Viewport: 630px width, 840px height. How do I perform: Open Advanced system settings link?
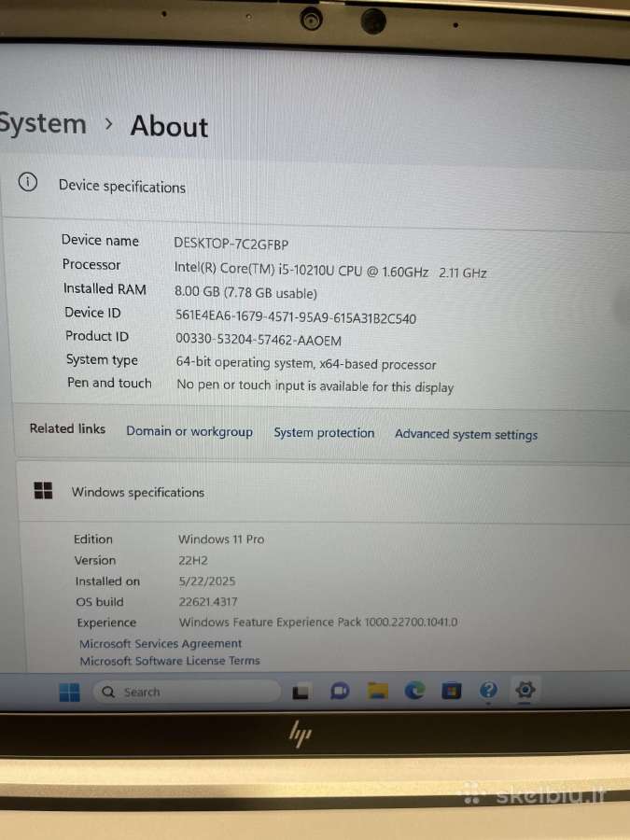(466, 434)
